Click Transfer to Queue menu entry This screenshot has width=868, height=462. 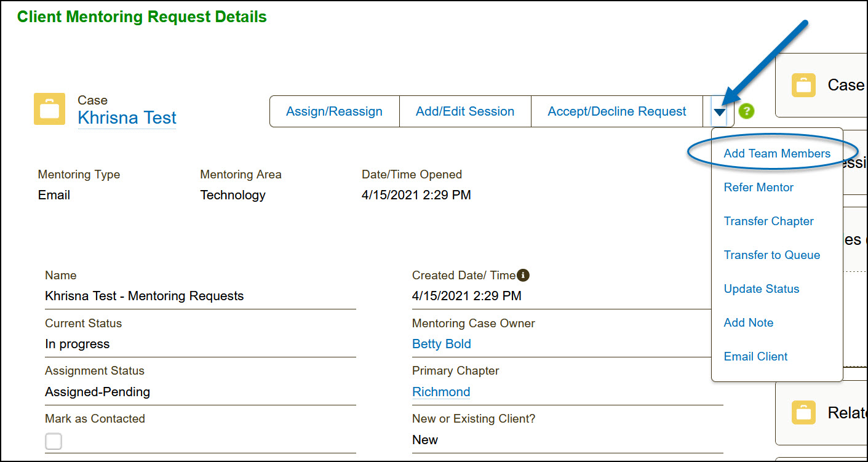click(x=771, y=255)
